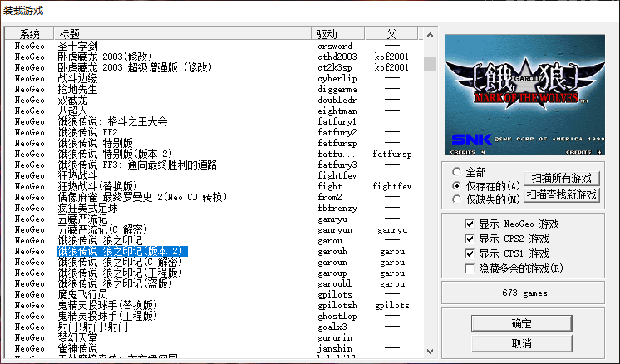Viewport: 620px width, 364px height.
Task: Click the garoubl driver cell
Action: 334,283
